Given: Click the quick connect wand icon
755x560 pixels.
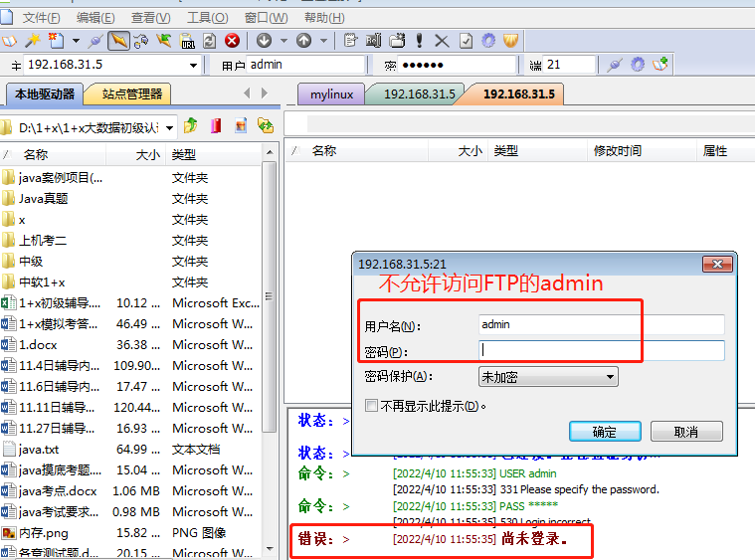Looking at the screenshot, I should (x=33, y=41).
